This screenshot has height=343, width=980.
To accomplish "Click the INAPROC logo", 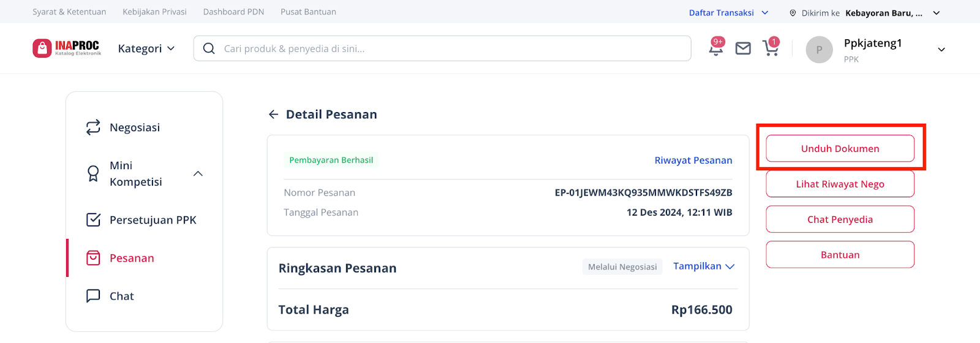I will coord(67,48).
